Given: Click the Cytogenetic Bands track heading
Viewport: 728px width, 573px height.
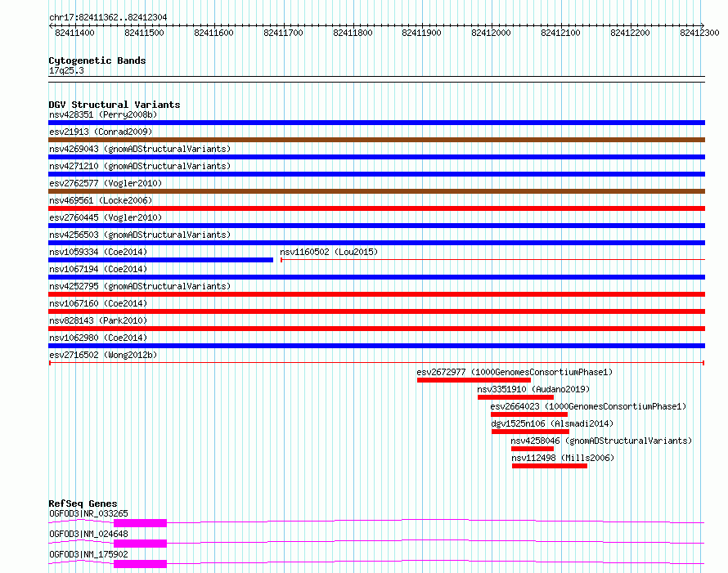Looking at the screenshot, I should coord(97,60).
